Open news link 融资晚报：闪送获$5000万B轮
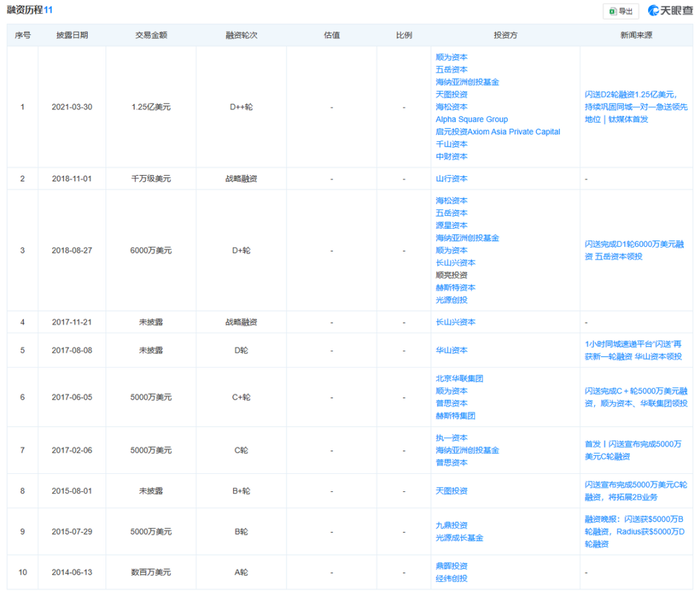The width and height of the screenshot is (700, 597). tap(635, 532)
